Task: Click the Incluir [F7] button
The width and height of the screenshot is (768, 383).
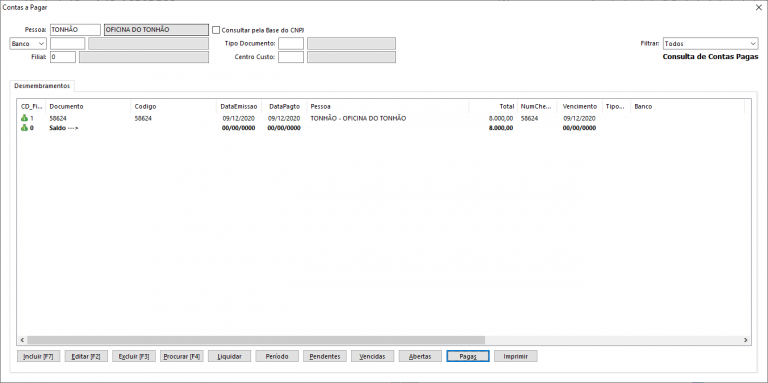Action: (38, 357)
